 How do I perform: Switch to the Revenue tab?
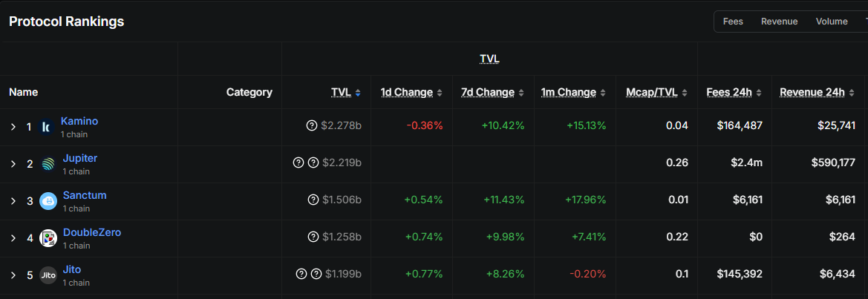(779, 22)
